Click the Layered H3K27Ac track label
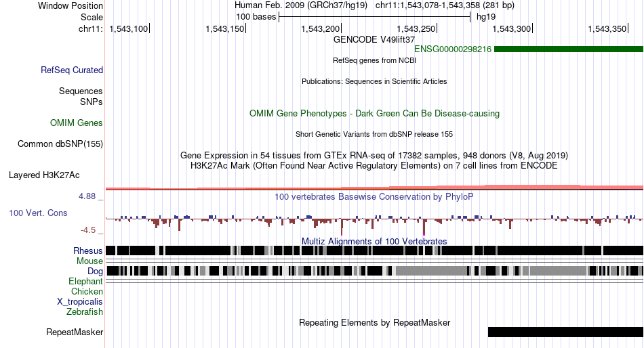Screen dimensions: 644x348 [x=44, y=175]
